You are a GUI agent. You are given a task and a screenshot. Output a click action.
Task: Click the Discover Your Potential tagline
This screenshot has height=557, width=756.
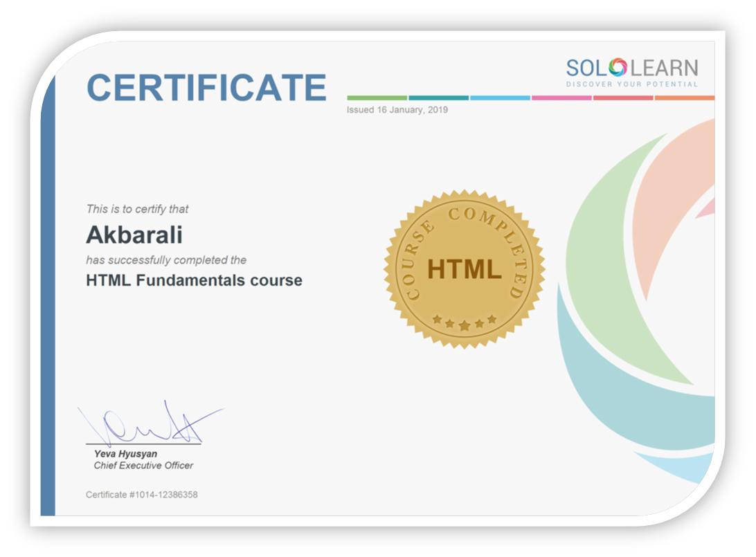click(x=631, y=84)
